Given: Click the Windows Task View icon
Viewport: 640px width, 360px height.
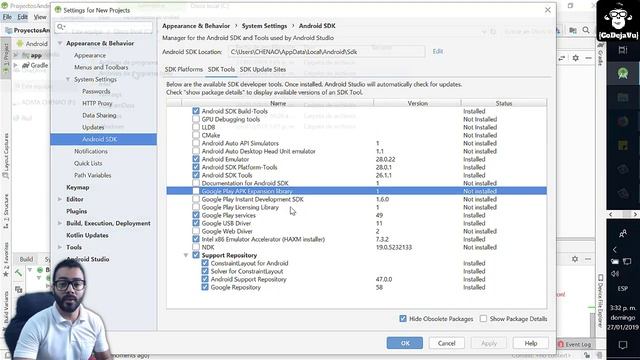Looking at the screenshot, I should point(622,50).
